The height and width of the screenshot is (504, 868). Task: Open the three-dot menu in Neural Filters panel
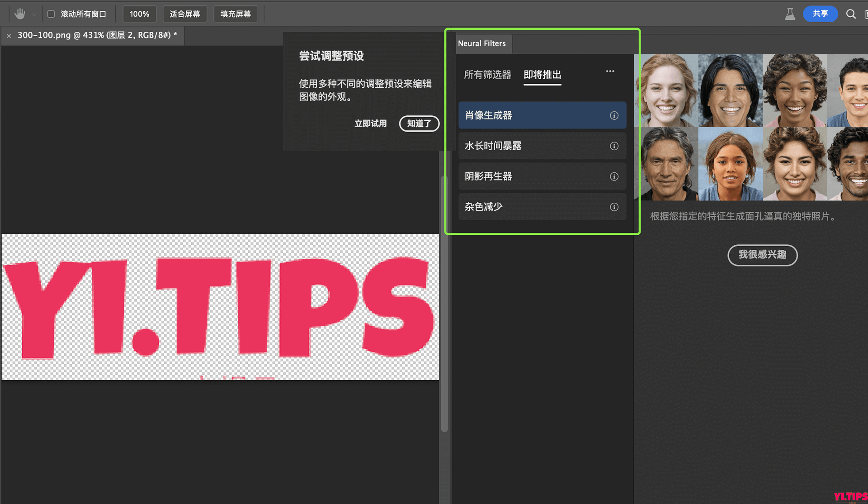click(610, 71)
